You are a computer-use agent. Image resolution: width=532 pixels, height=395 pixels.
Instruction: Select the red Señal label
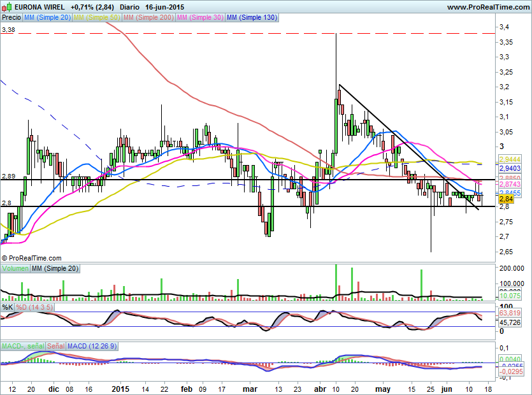tap(55, 346)
